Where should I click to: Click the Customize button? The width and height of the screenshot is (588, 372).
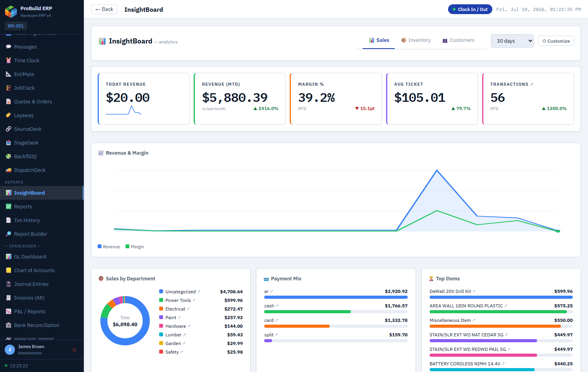[556, 41]
